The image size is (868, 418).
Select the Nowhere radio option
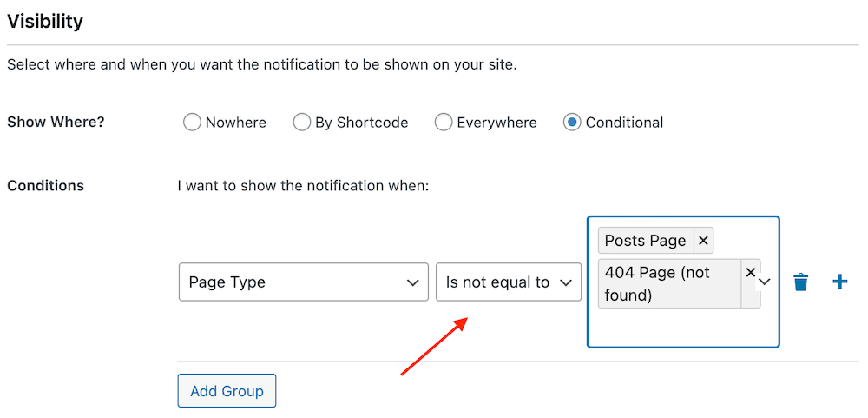click(192, 122)
